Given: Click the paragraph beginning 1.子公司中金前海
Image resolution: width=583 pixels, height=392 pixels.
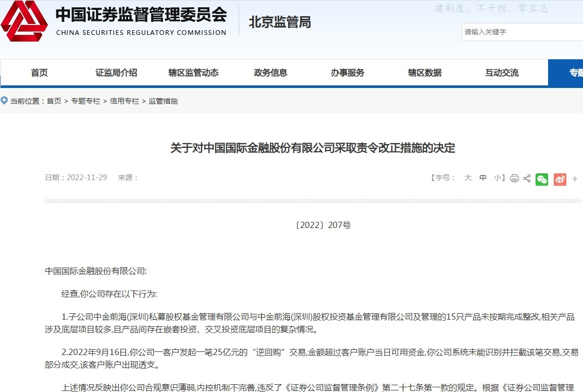Looking at the screenshot, I should 309,323.
